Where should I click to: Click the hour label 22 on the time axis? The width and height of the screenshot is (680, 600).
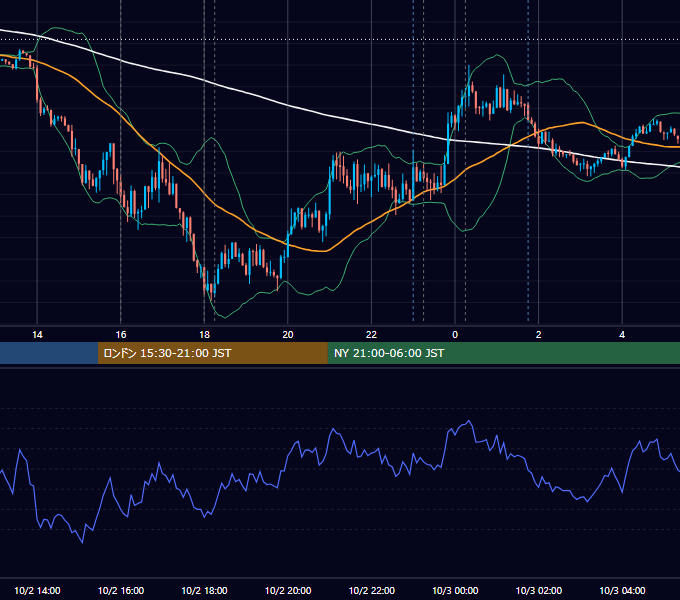pos(371,335)
